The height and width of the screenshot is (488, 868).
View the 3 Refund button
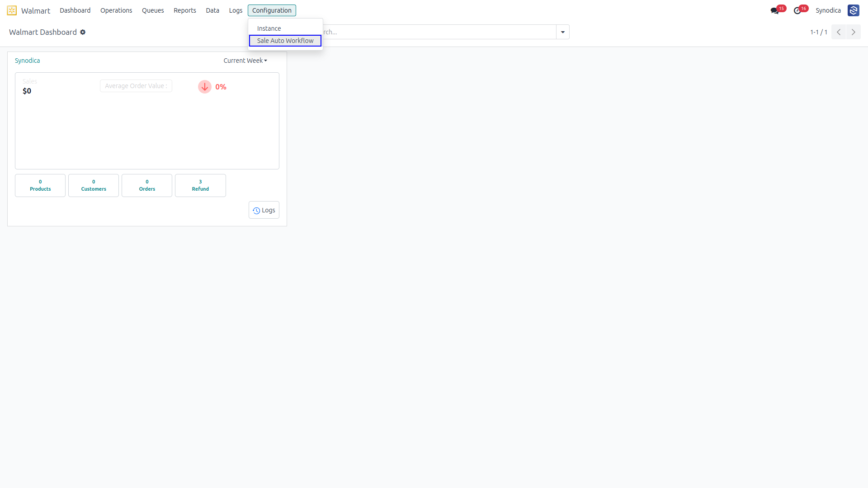[x=200, y=185]
